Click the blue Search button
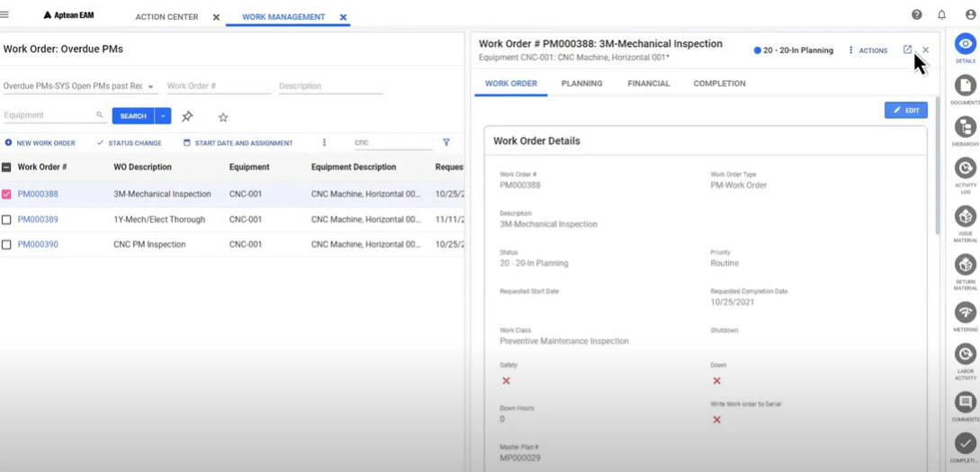This screenshot has width=980, height=472. tap(133, 116)
